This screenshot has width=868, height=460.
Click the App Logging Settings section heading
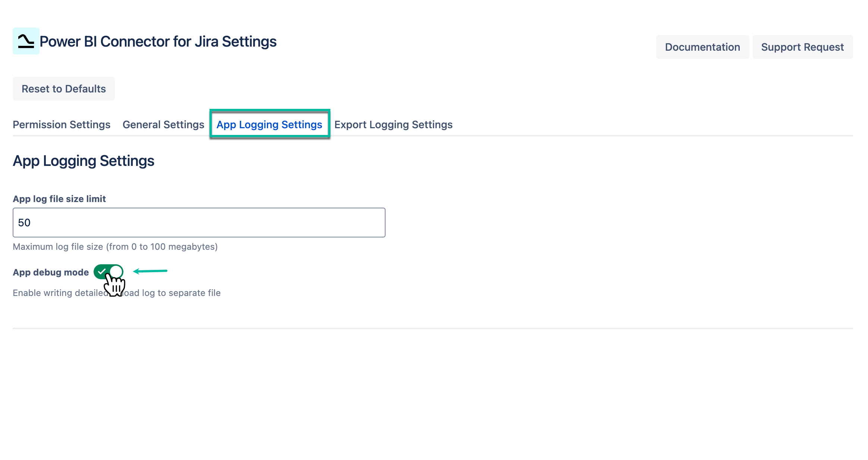pyautogui.click(x=83, y=161)
